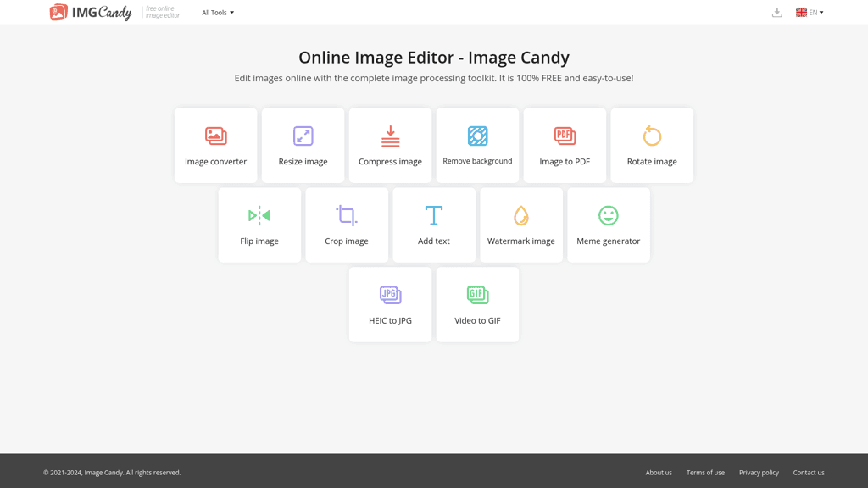Click the Crop image icon
The image size is (868, 488).
point(347,215)
